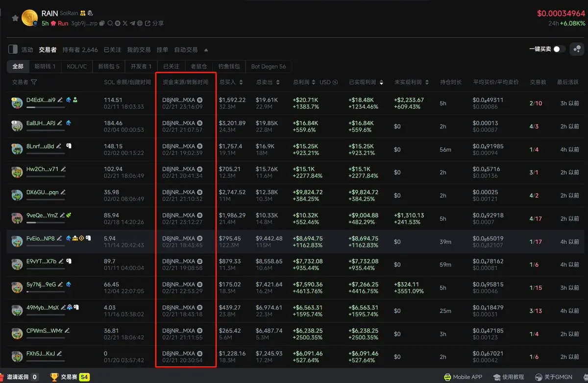
Task: Click the 分享 share icon
Action: click(148, 24)
